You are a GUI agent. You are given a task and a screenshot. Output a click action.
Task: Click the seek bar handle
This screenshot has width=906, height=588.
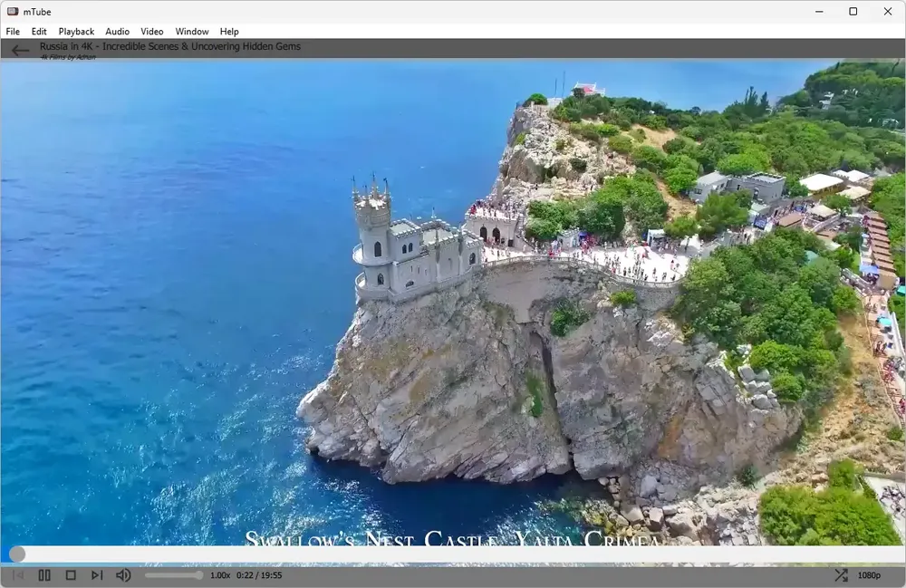tap(17, 554)
